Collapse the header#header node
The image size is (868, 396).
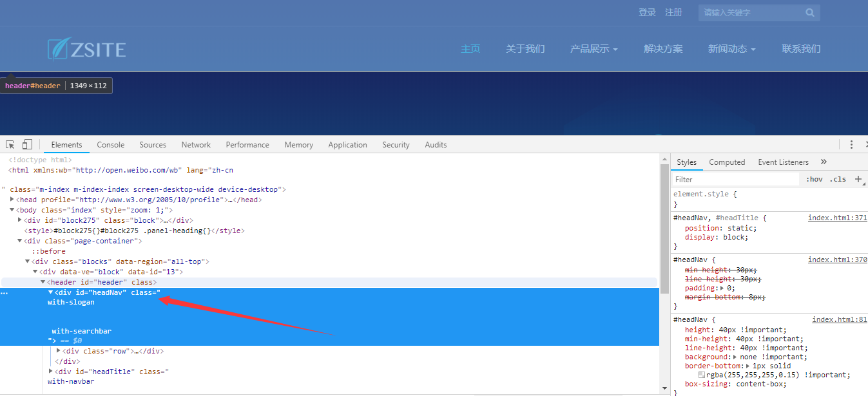pos(43,282)
